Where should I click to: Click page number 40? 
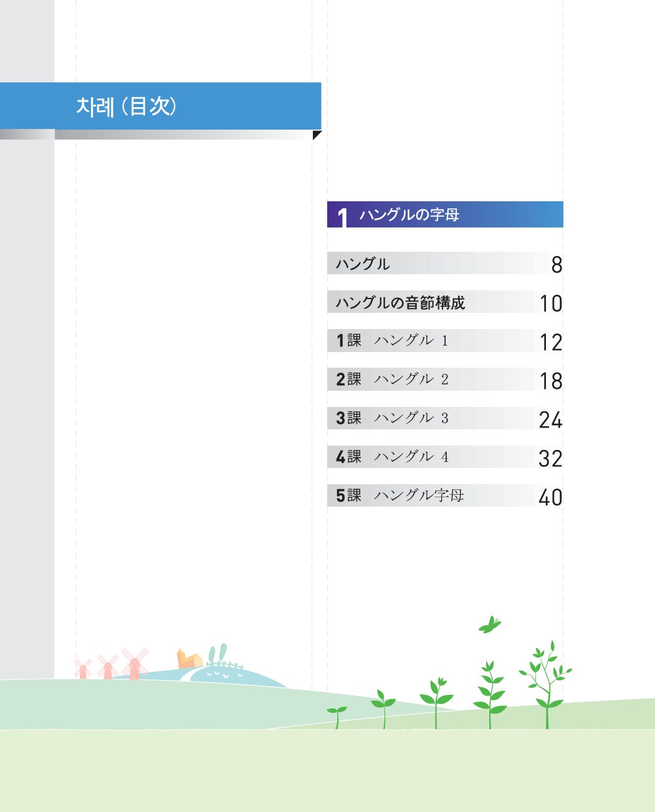(550, 497)
